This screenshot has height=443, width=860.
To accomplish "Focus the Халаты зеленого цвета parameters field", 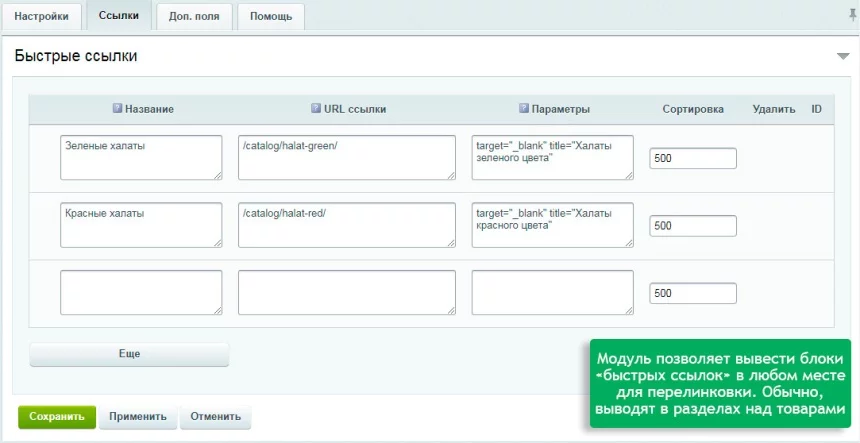I will [x=552, y=158].
